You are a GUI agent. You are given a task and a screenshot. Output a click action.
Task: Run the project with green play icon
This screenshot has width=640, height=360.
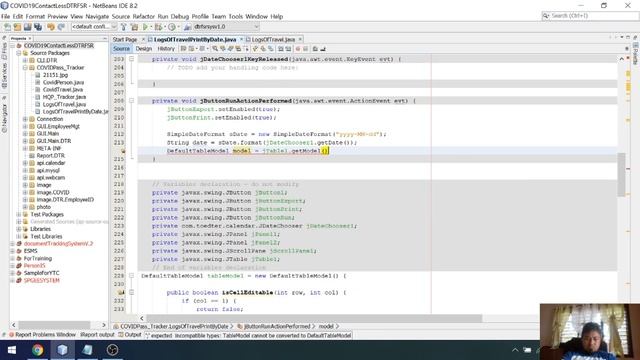[x=145, y=27]
